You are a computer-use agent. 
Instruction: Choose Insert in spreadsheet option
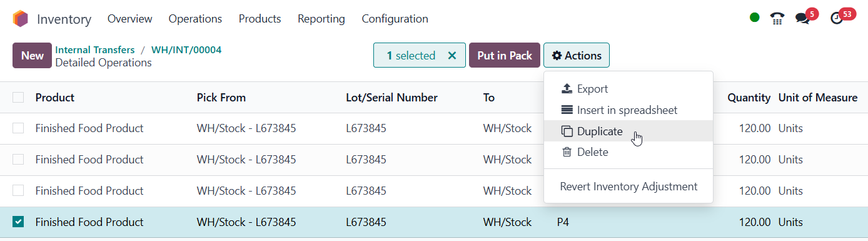click(x=619, y=110)
